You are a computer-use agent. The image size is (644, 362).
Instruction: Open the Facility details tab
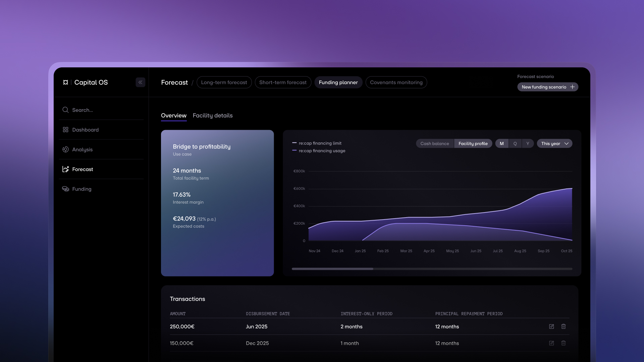point(212,116)
